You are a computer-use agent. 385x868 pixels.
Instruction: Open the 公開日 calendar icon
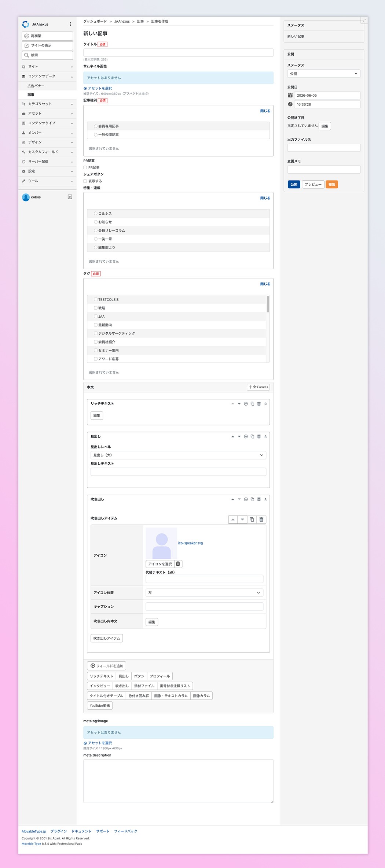click(x=290, y=95)
